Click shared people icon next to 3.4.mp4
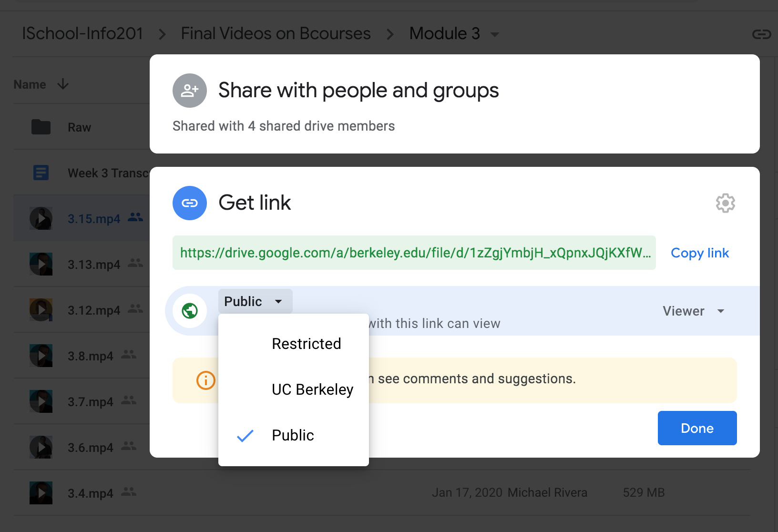Image resolution: width=778 pixels, height=532 pixels. (129, 491)
